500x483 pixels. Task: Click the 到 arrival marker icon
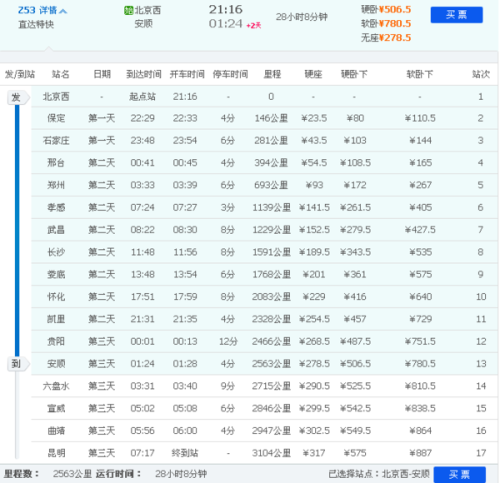click(18, 364)
